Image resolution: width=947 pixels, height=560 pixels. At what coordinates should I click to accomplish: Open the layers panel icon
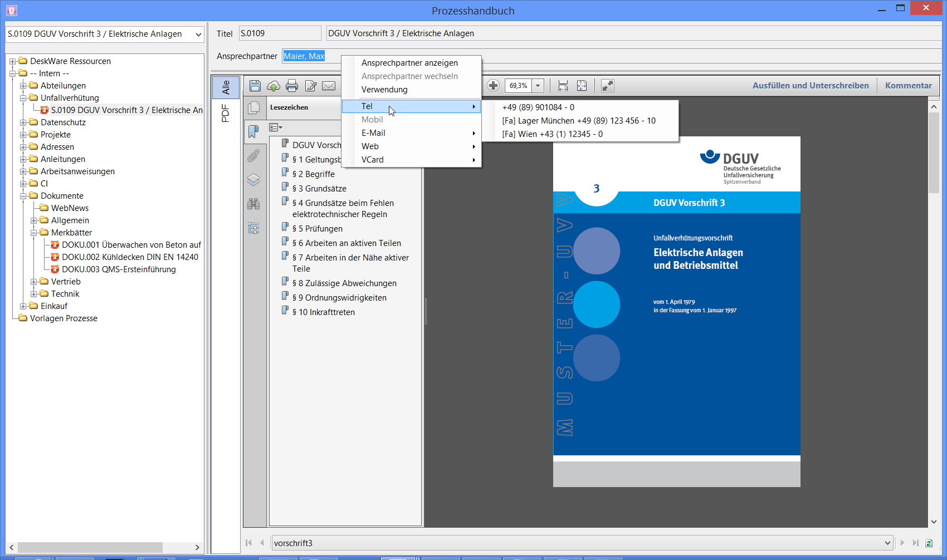(x=253, y=180)
